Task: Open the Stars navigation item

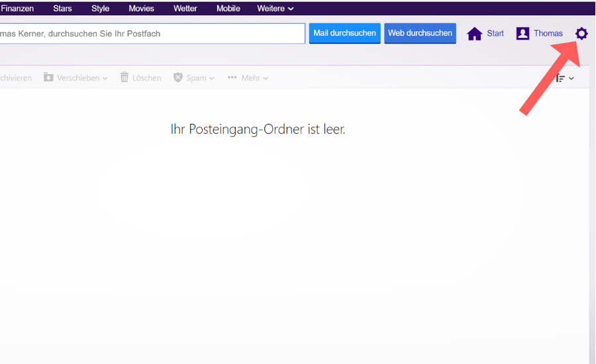Action: 62,9
